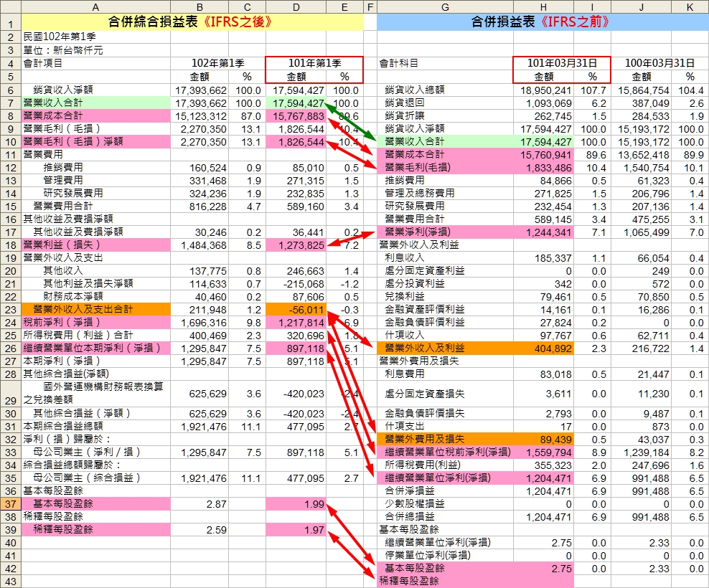Select value 1,921,476 in row 31
Viewport: 709px width, 588px height.
click(x=200, y=426)
